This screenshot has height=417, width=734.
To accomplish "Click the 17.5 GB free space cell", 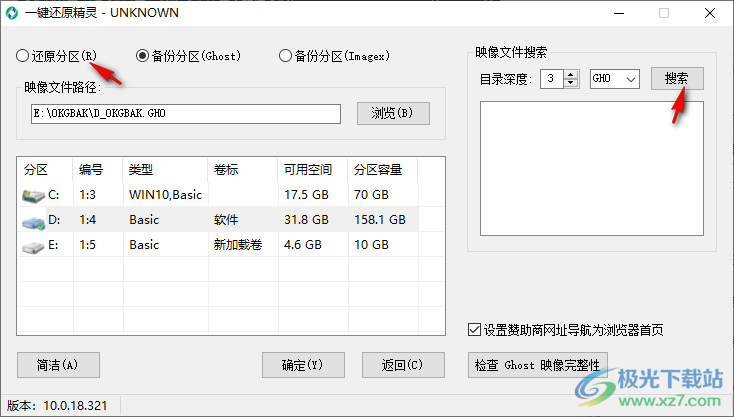I will click(x=306, y=195).
